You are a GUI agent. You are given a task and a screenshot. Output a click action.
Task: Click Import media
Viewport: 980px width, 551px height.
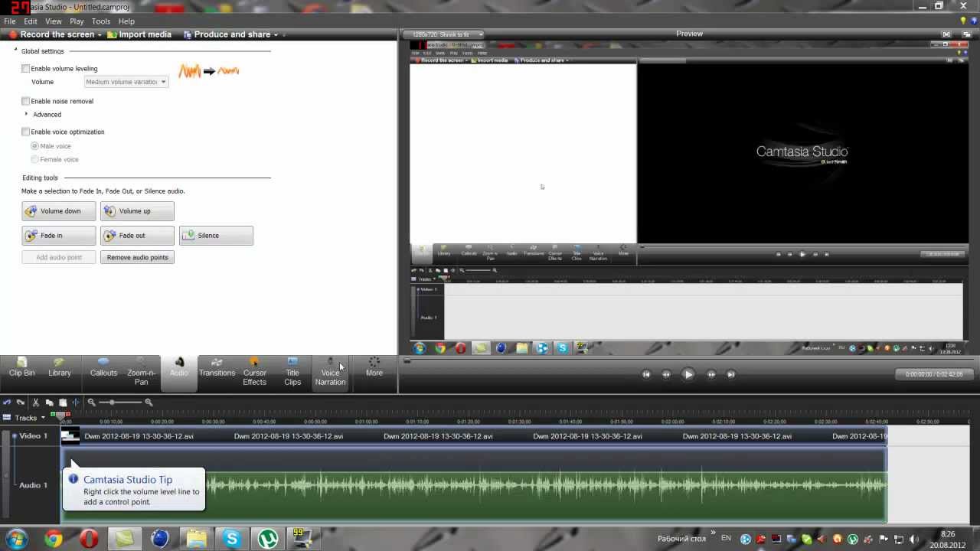[139, 34]
